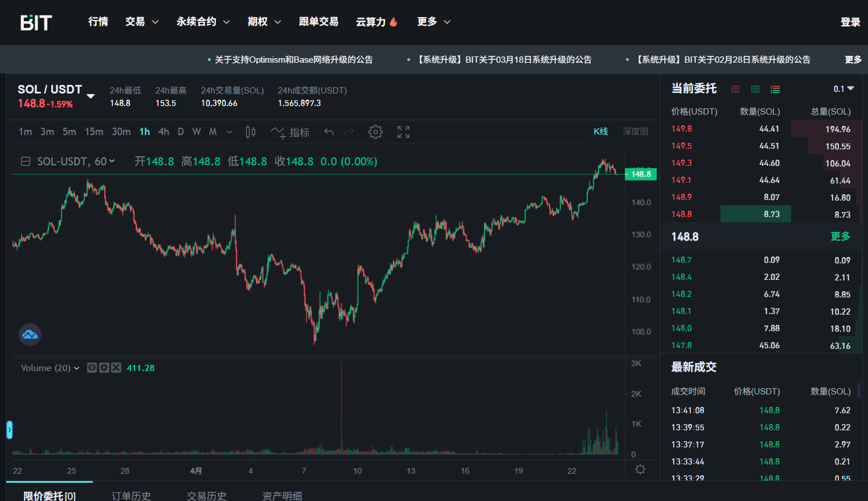Expand more timeframe options chevron
The height and width of the screenshot is (501, 868).
pos(230,132)
